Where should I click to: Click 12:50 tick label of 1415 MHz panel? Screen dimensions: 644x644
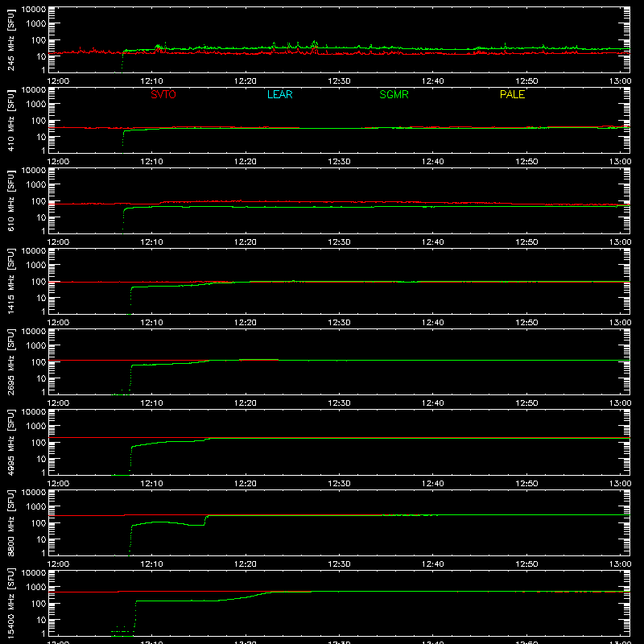526,323
